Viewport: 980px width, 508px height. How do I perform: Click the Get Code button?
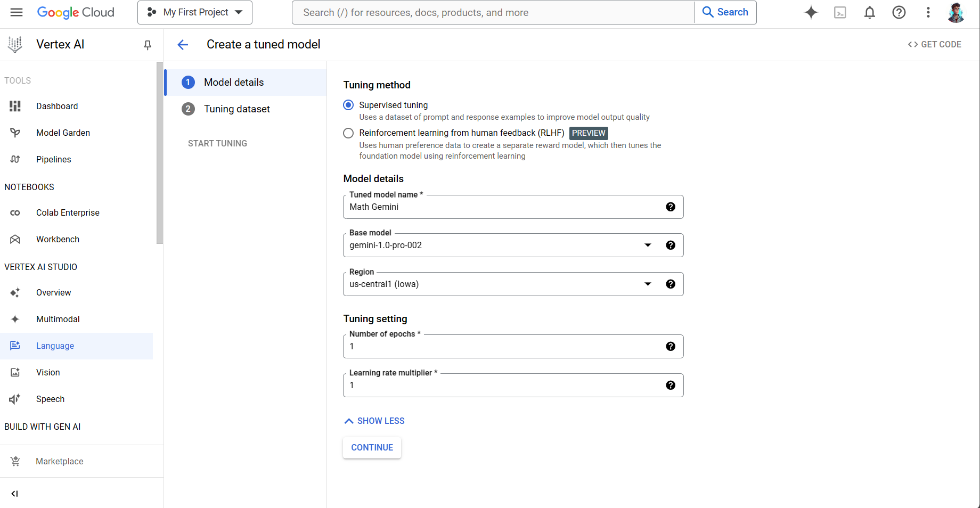tap(935, 45)
